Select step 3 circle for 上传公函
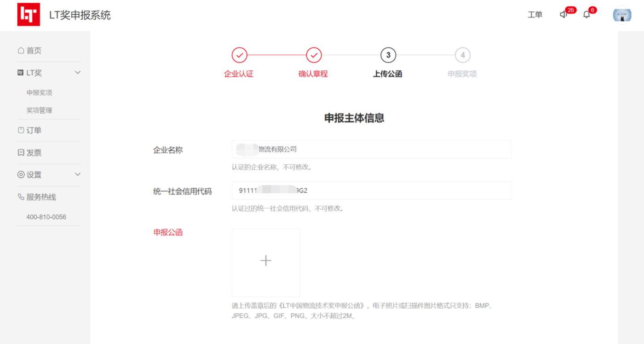This screenshot has width=644, height=344. tap(388, 55)
